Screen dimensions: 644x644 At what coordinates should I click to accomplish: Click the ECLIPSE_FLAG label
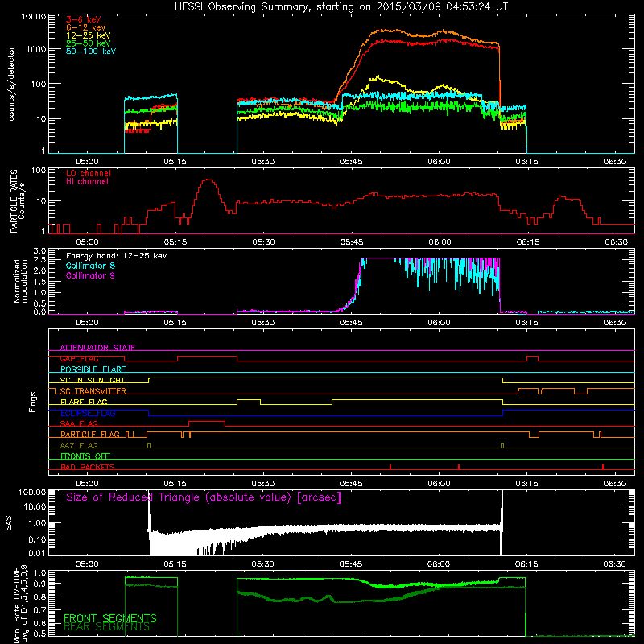[88, 413]
